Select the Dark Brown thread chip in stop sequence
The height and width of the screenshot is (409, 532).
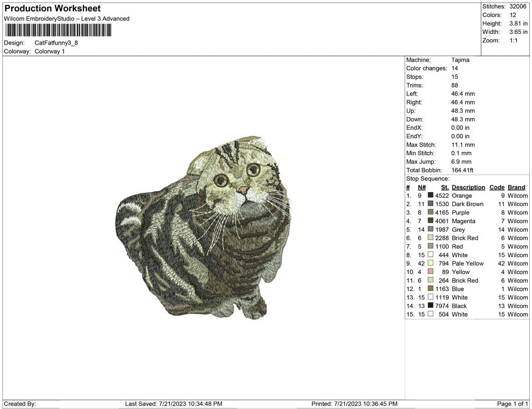click(430, 204)
